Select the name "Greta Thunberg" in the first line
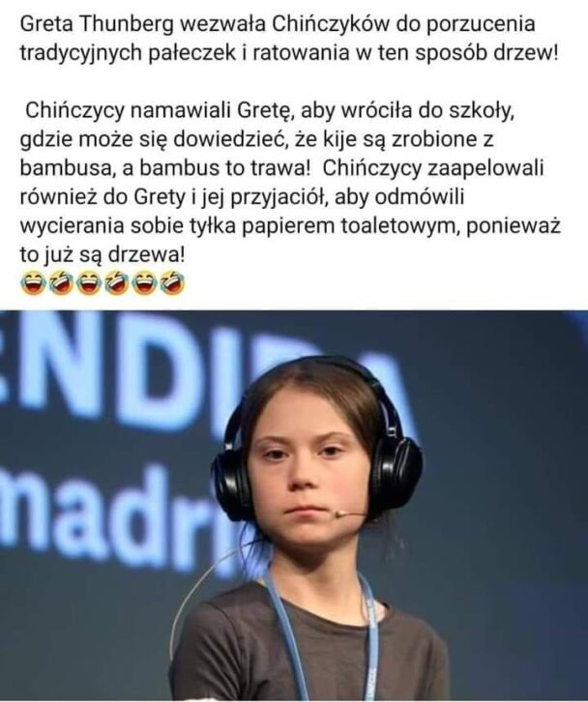The image size is (588, 702). coord(96,24)
